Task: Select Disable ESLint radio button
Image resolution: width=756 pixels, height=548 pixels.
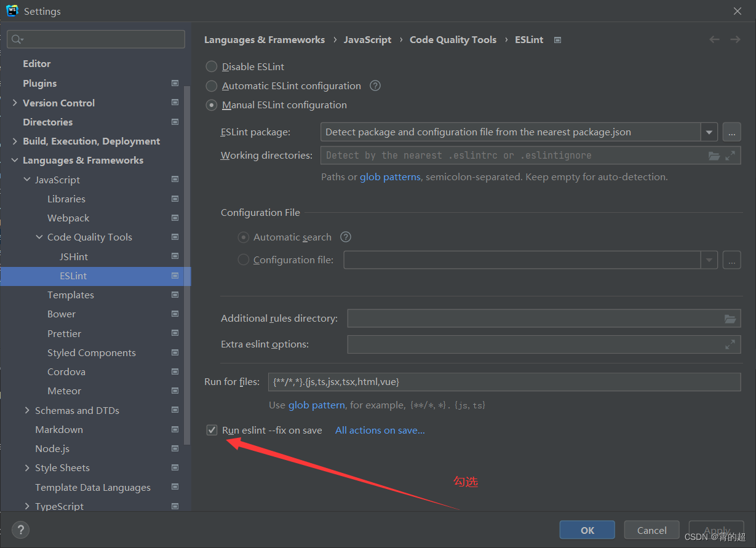Action: [212, 66]
